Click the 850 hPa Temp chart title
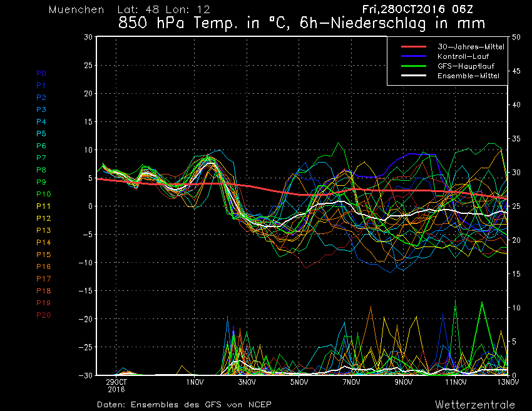532x411 pixels. 302,23
